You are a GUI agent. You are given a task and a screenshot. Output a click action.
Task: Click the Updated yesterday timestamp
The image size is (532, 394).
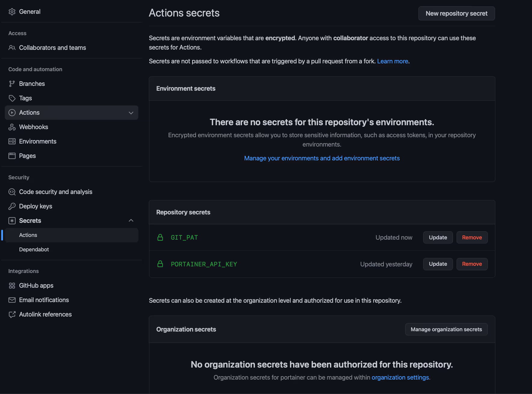click(x=386, y=264)
